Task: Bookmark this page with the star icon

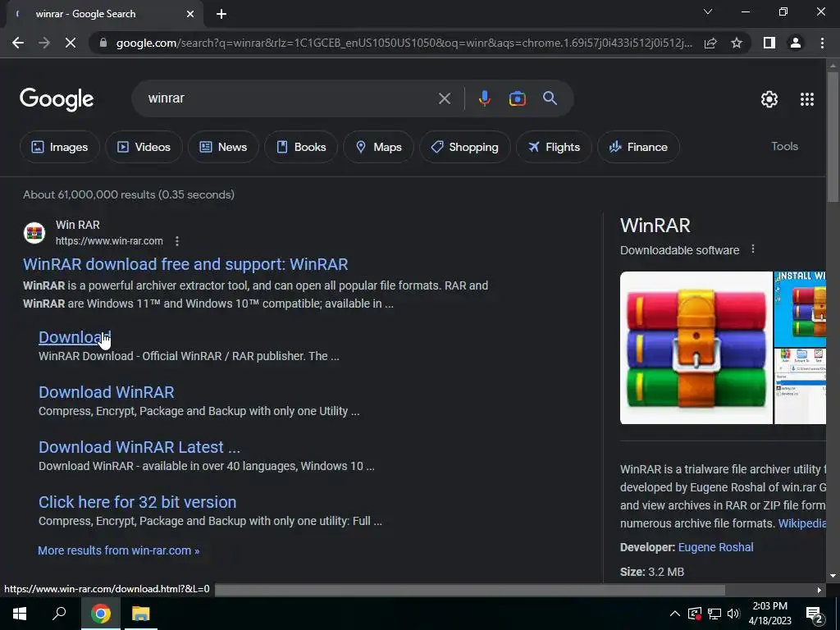Action: click(x=737, y=43)
